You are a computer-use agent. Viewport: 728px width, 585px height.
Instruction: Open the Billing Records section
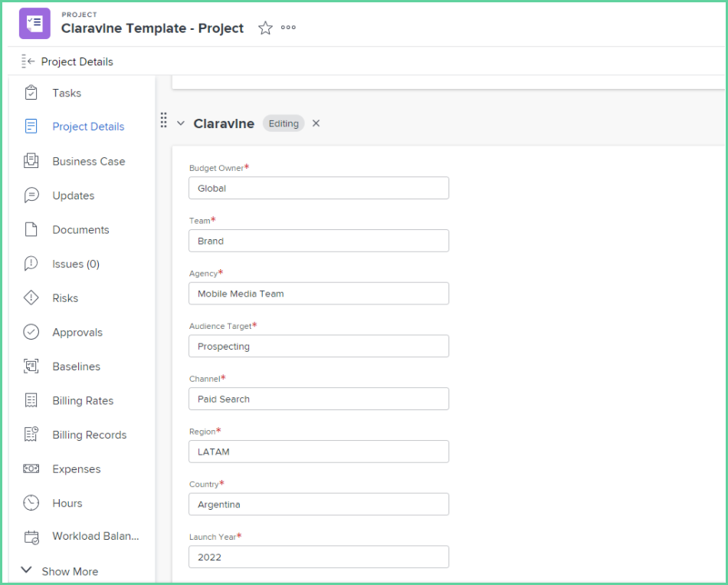(89, 435)
